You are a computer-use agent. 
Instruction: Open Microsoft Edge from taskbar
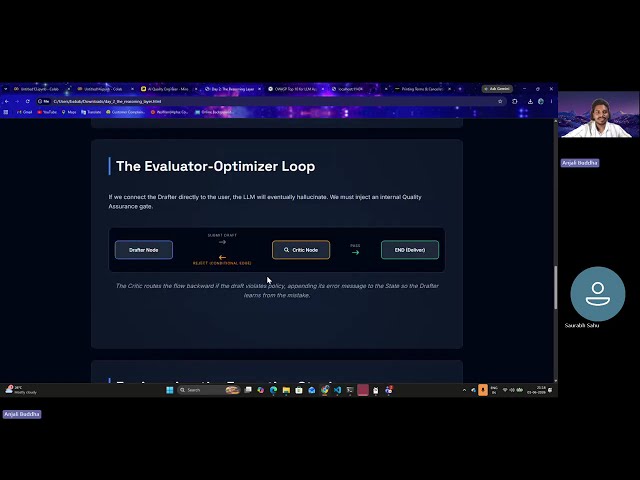[273, 390]
